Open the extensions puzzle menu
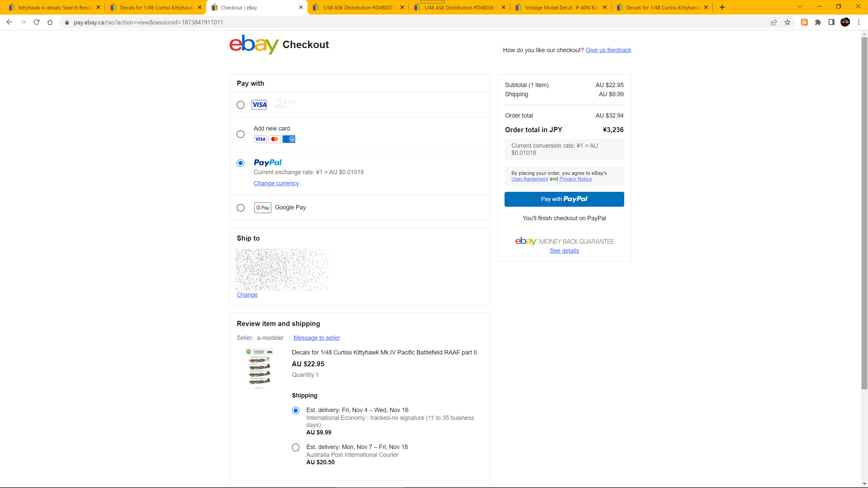 [x=818, y=22]
